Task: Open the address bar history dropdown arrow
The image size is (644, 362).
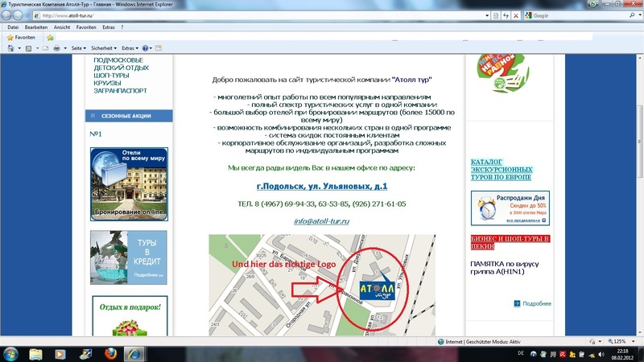Action: [487, 15]
